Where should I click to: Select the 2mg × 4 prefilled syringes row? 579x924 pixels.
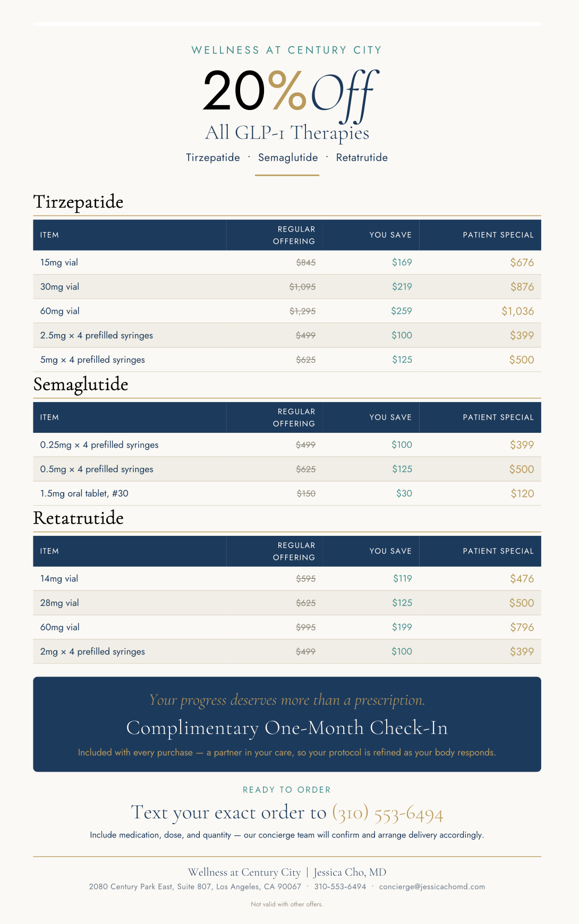click(x=287, y=652)
